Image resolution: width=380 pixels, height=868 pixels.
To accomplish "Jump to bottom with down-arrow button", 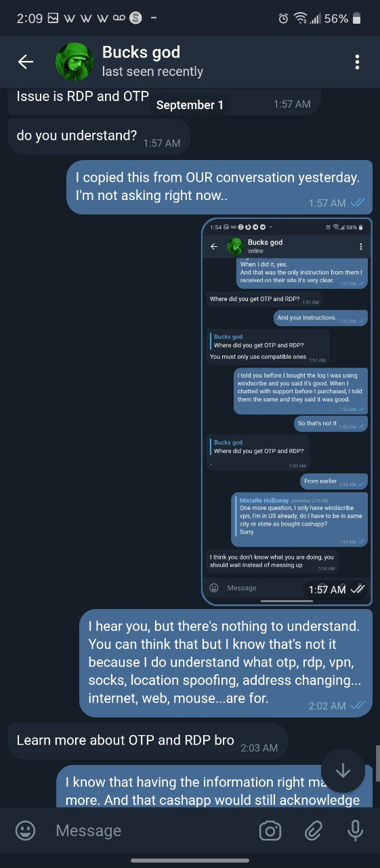I will pyautogui.click(x=343, y=771).
